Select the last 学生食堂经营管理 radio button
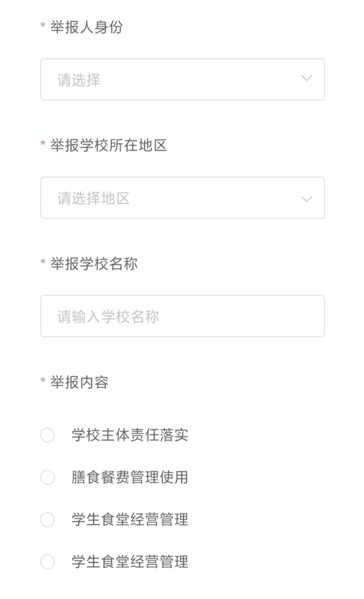The image size is (364, 599). click(x=47, y=562)
